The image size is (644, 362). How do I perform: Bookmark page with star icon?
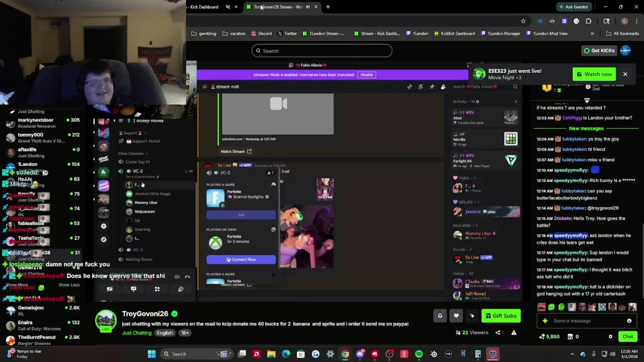point(523,21)
